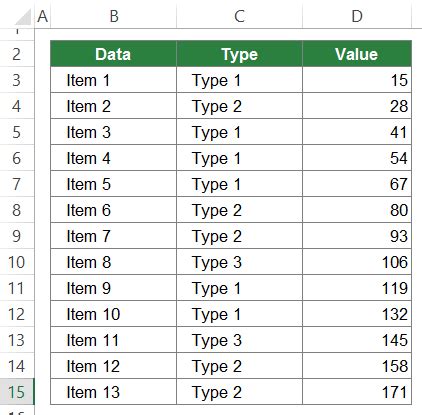Select the cell containing Item 13
Image resolution: width=422 pixels, height=415 pixels.
pyautogui.click(x=113, y=392)
